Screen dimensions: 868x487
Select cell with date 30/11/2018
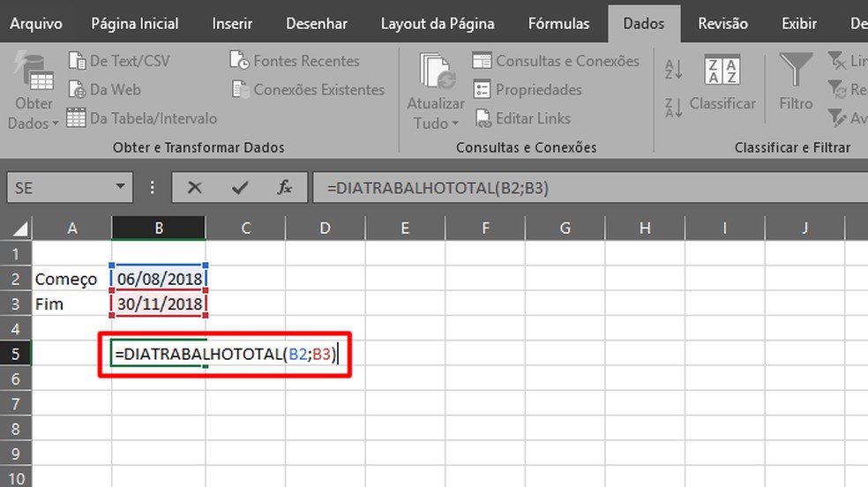click(159, 303)
